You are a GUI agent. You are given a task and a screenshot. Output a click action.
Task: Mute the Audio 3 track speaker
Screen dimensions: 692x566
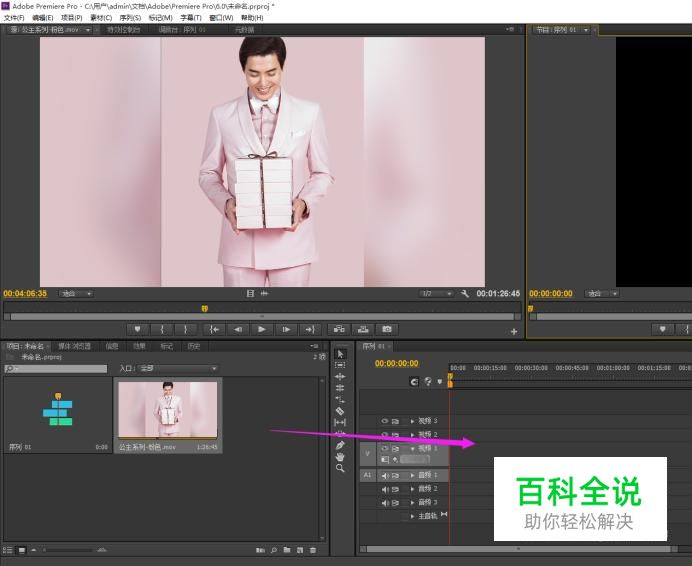click(385, 503)
